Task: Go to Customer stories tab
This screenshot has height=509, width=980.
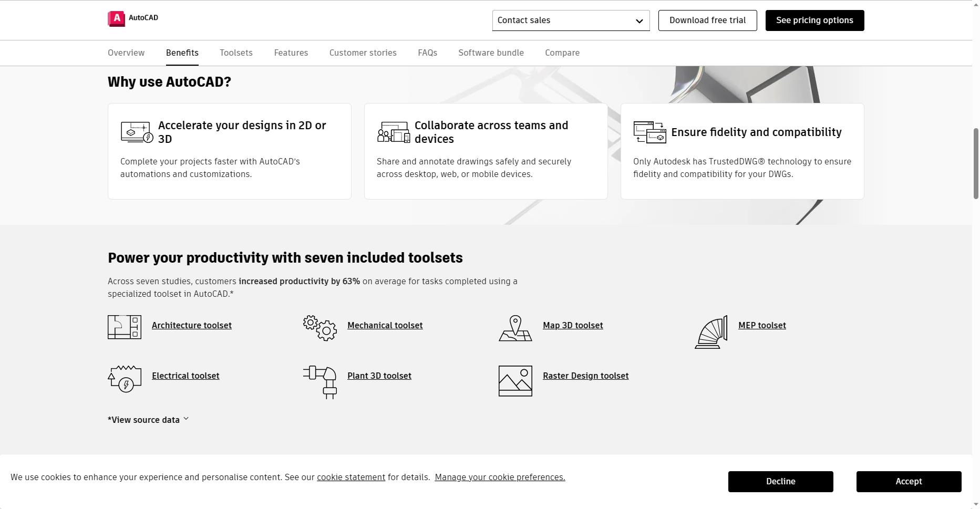Action: [x=363, y=53]
